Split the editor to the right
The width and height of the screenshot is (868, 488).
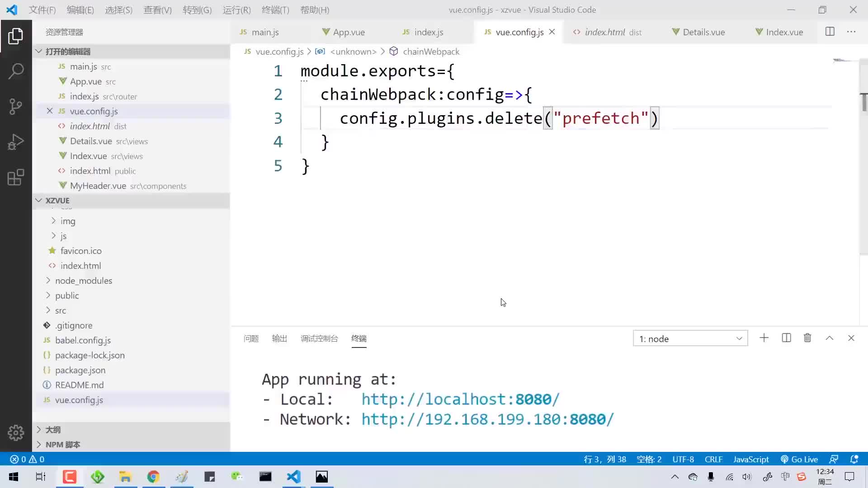coord(830,32)
